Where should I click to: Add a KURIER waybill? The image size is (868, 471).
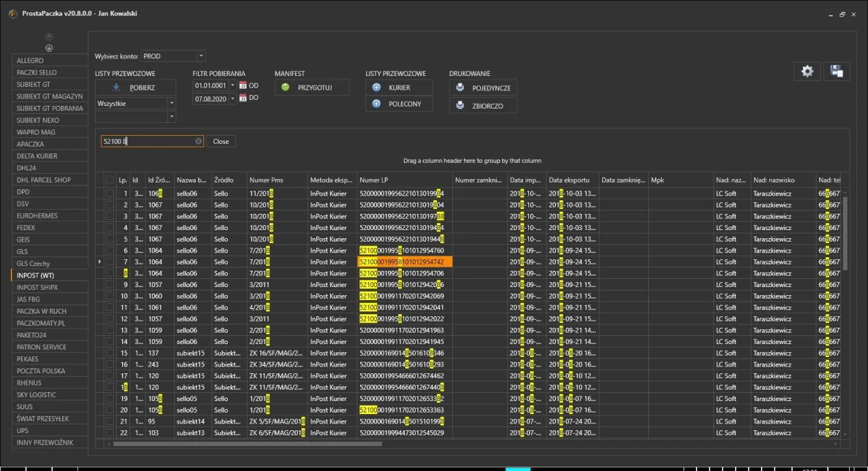(x=399, y=88)
